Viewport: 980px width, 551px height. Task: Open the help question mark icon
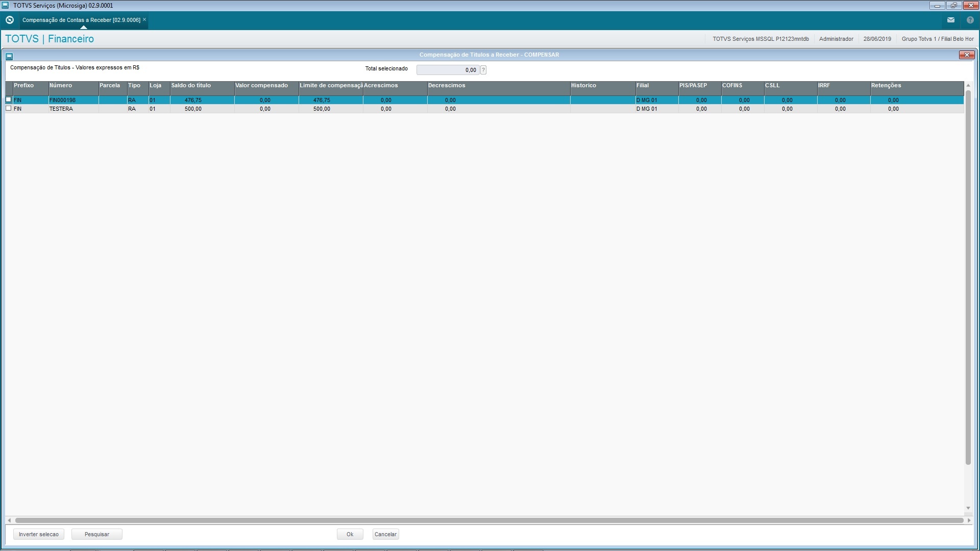[970, 20]
